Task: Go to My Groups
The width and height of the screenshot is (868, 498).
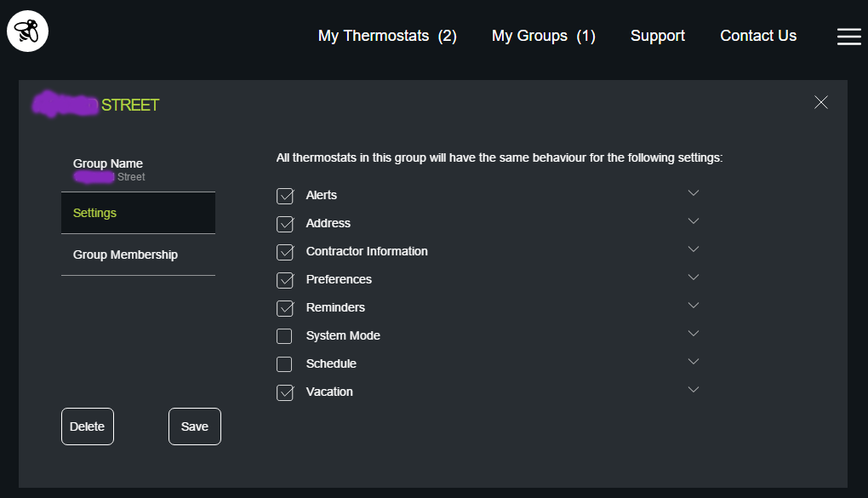Action: [x=543, y=36]
